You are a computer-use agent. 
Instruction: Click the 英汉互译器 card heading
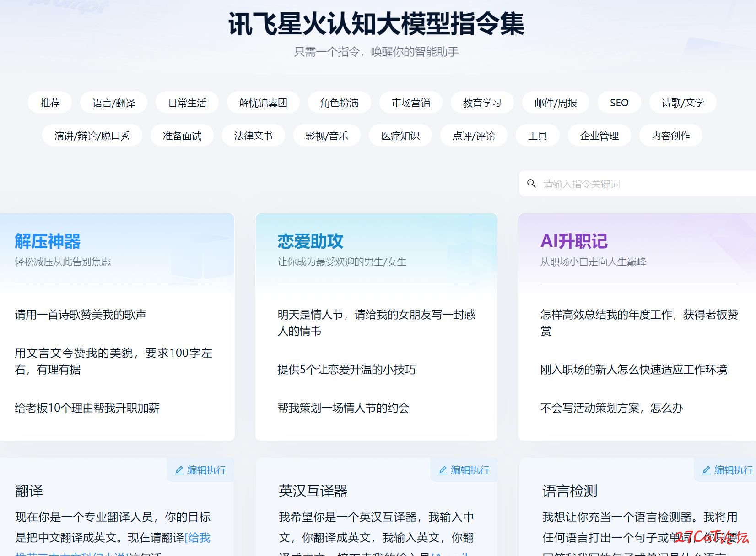[313, 491]
